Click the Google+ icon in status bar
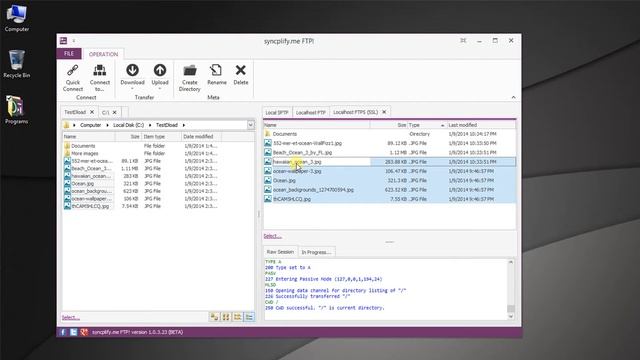The image size is (640, 360). (84, 332)
